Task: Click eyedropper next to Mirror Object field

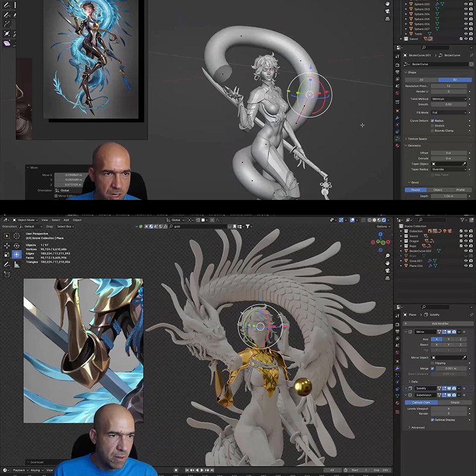Action: (x=464, y=358)
